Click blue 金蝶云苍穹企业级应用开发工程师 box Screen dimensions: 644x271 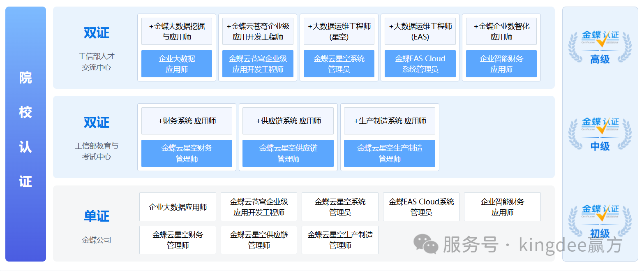(258, 64)
